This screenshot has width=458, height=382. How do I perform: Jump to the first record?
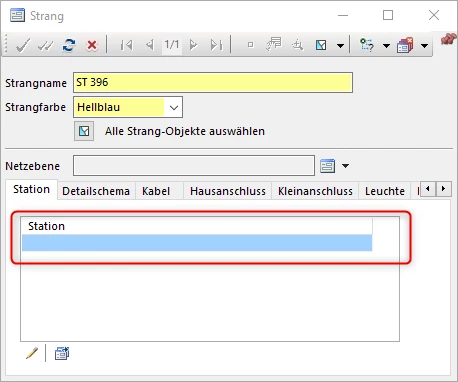(x=126, y=45)
